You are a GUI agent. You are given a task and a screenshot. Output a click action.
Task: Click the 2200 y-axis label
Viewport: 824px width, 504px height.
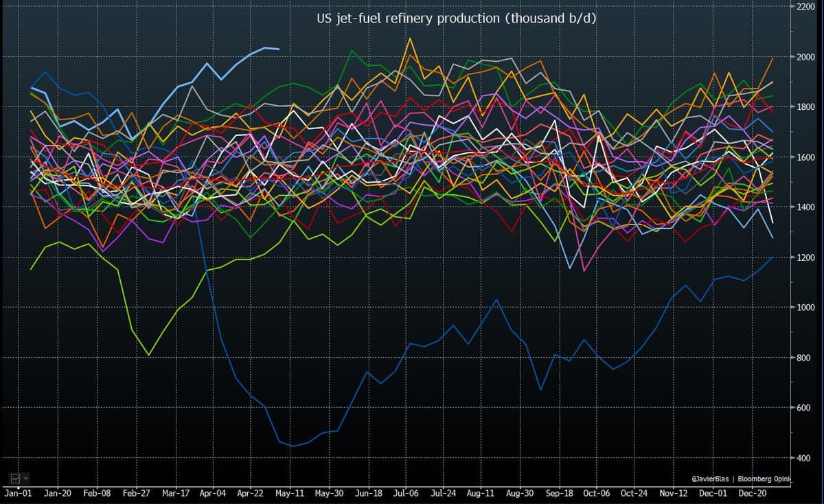point(806,6)
